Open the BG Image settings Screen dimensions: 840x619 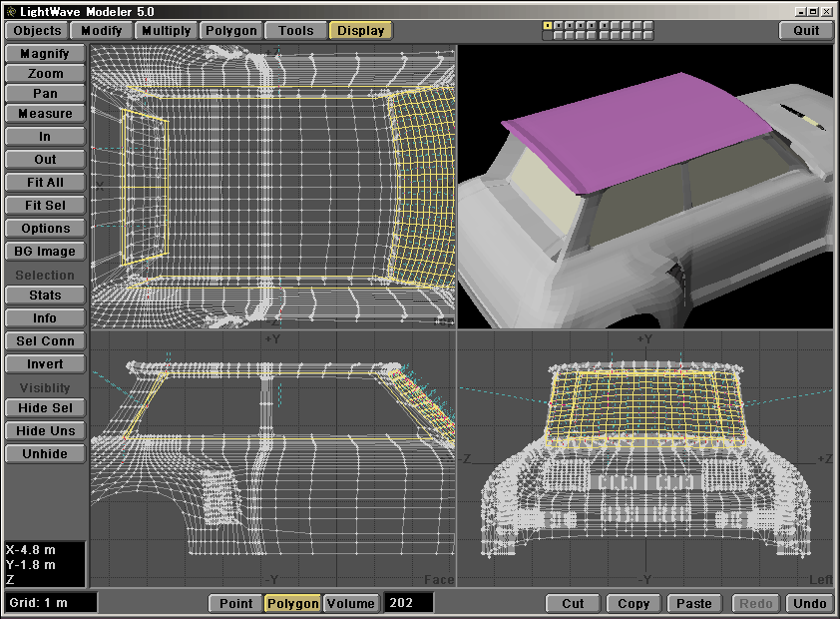(x=45, y=252)
